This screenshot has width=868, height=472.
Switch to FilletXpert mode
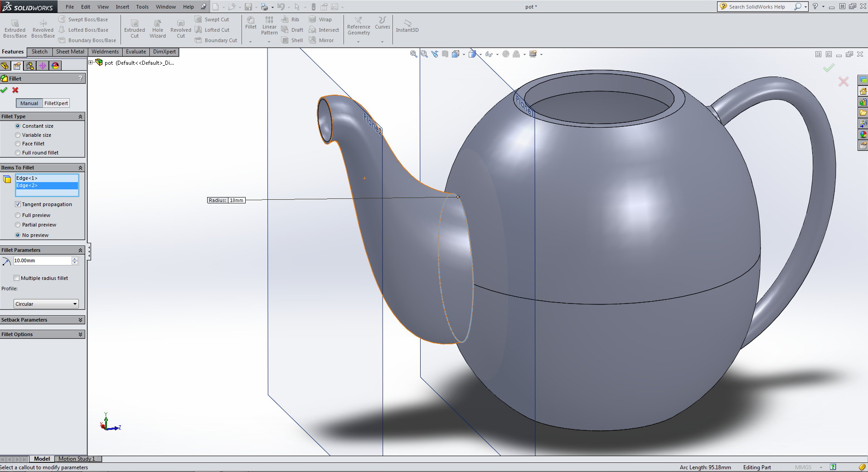(x=56, y=103)
